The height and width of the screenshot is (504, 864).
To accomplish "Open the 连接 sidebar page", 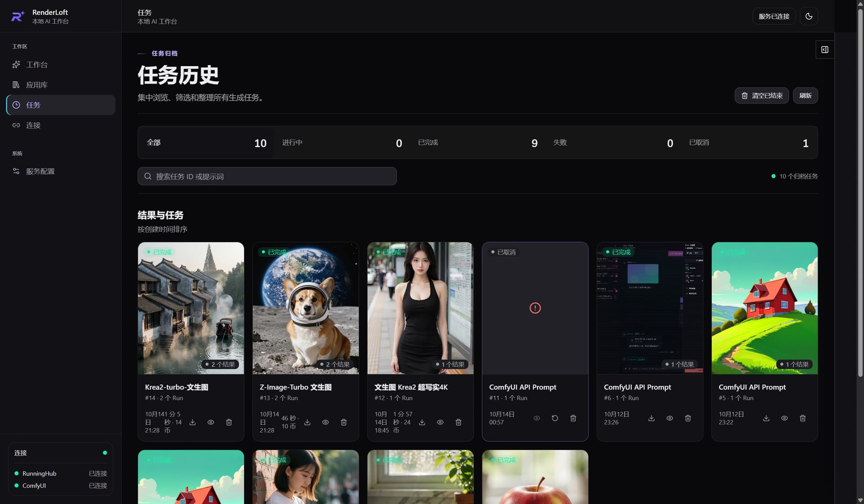I will (x=61, y=125).
